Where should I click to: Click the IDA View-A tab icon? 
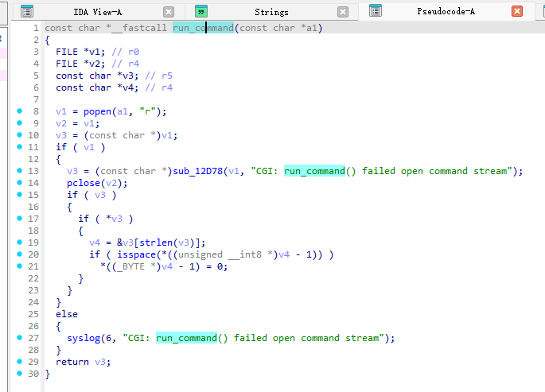point(27,12)
